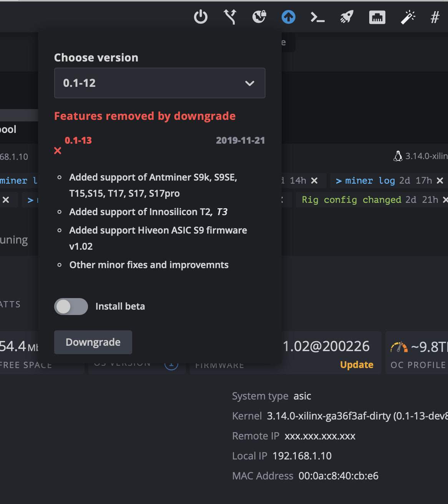Screen dimensions: 448x504
Task: Click the rocket icon in the toolbar
Action: click(x=347, y=17)
